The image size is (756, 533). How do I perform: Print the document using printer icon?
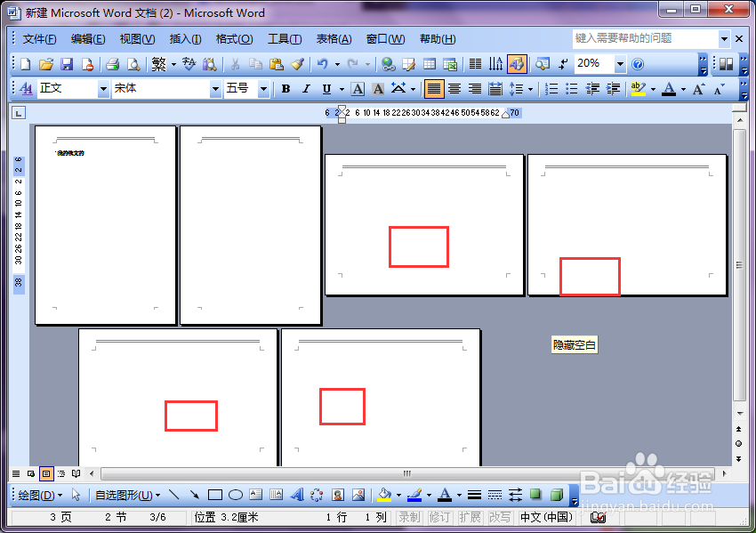coord(112,64)
